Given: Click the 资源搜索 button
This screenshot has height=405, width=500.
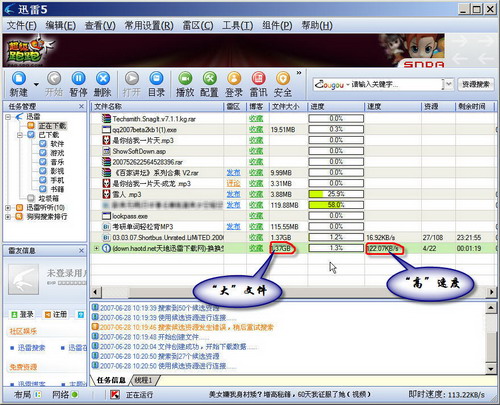Looking at the screenshot, I should coord(476,84).
